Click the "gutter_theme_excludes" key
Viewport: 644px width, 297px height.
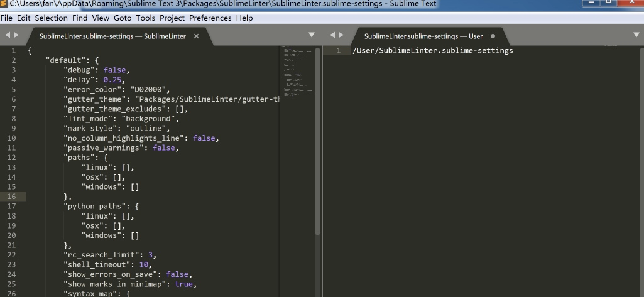(115, 109)
